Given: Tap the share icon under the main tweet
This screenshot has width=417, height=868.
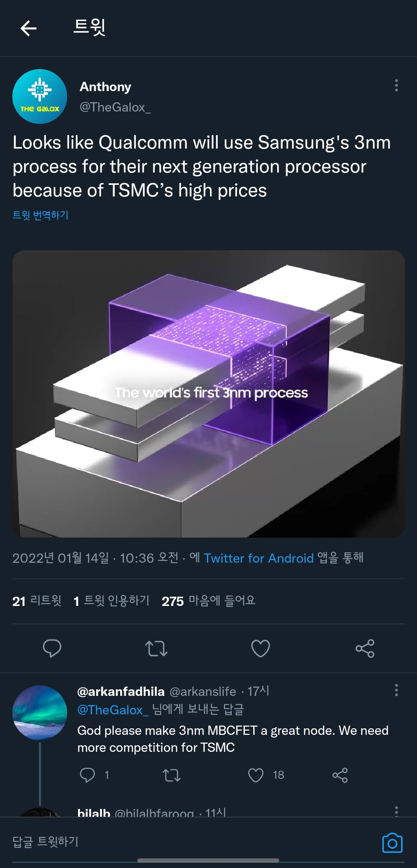Looking at the screenshot, I should coord(365,648).
